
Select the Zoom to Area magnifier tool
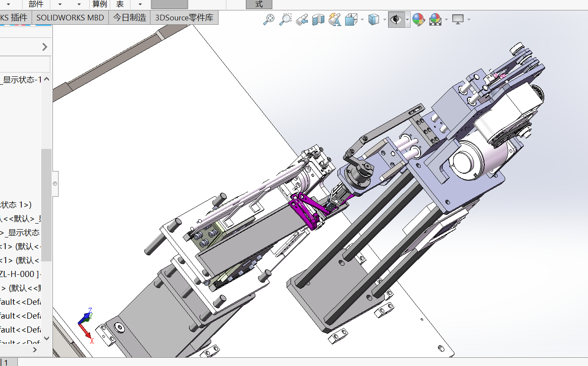(285, 20)
